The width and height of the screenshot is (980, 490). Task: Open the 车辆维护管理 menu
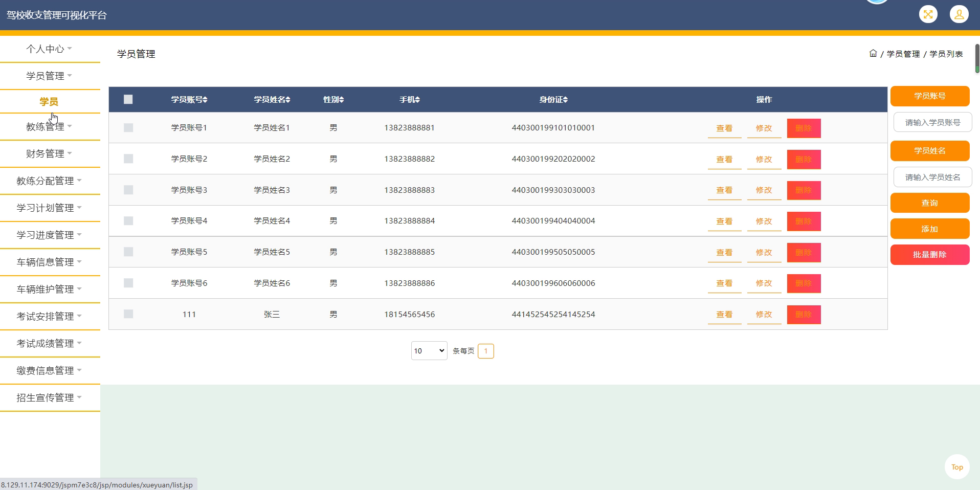50,289
